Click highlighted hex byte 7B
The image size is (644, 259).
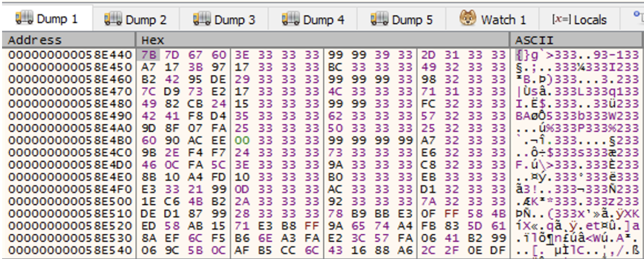(x=149, y=55)
